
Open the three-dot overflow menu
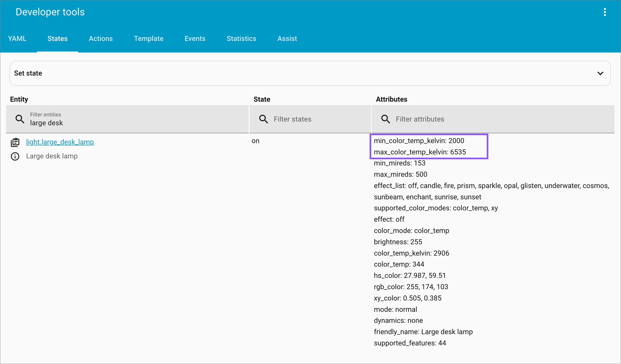[605, 12]
